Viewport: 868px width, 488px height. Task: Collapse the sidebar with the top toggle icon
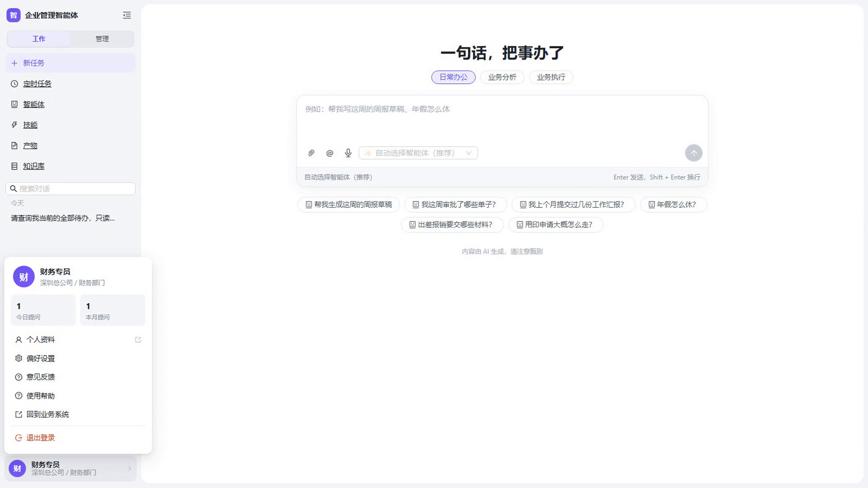point(127,15)
